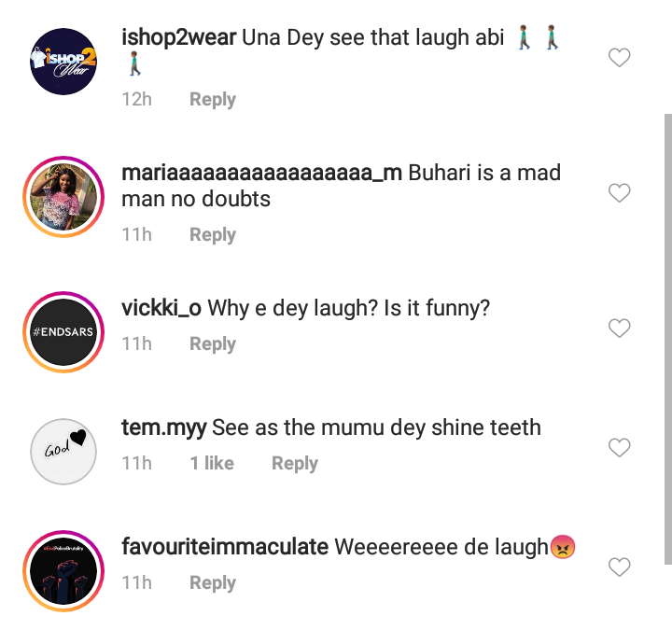672x630 pixels.
Task: Open favouriteimmaculate's profile avatar
Action: coord(64,570)
